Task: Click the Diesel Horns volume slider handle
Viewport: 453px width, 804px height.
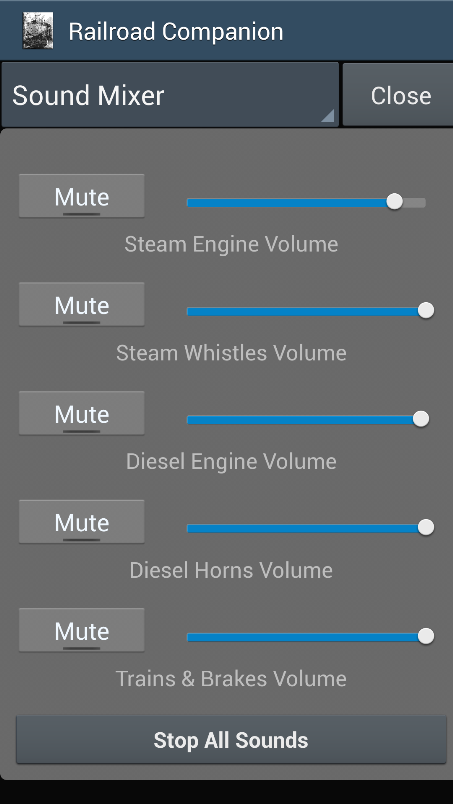Action: 426,527
